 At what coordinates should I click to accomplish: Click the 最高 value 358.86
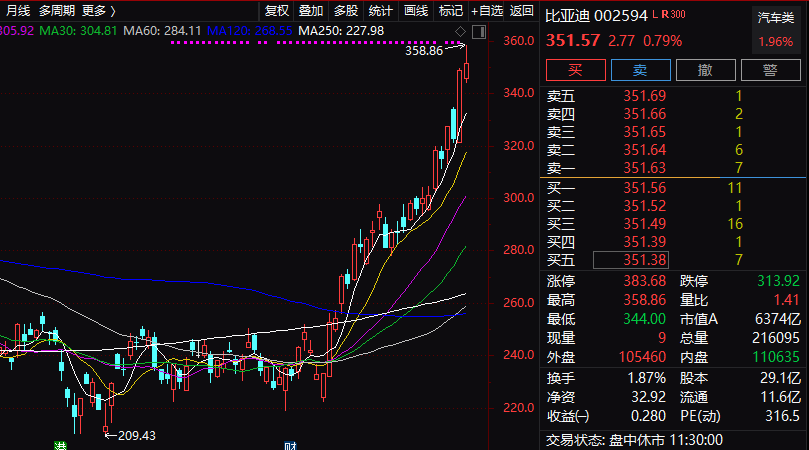645,300
